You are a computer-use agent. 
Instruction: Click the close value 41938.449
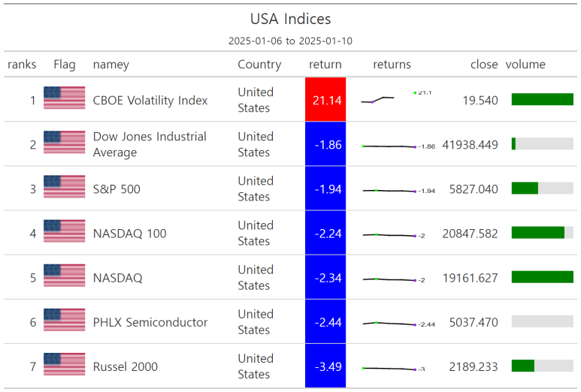(470, 145)
